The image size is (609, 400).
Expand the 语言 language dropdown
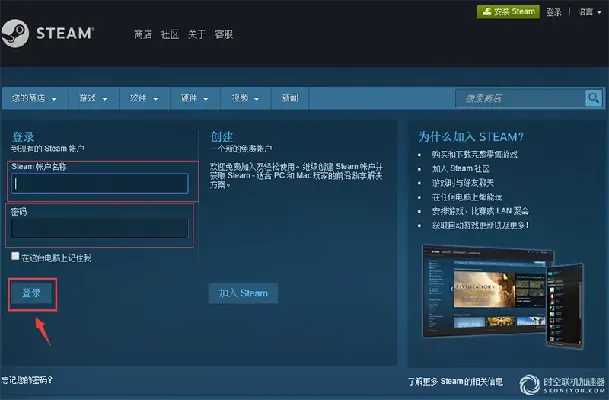point(590,12)
